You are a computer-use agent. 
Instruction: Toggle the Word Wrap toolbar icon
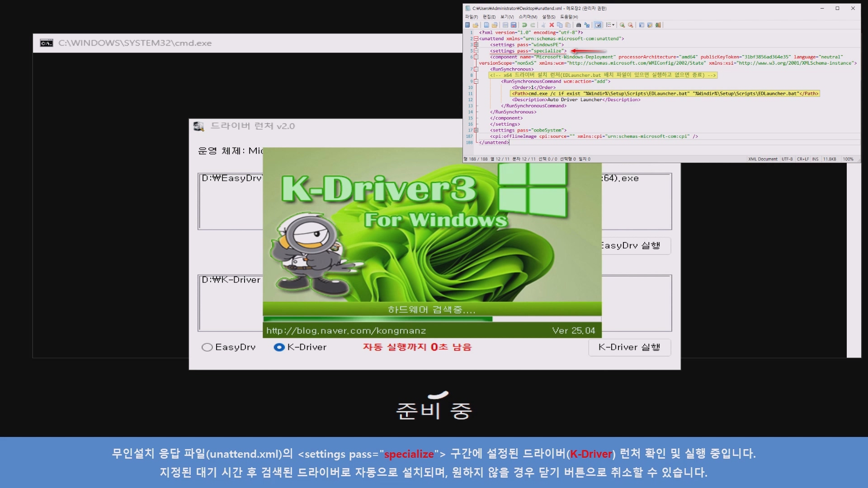[598, 25]
